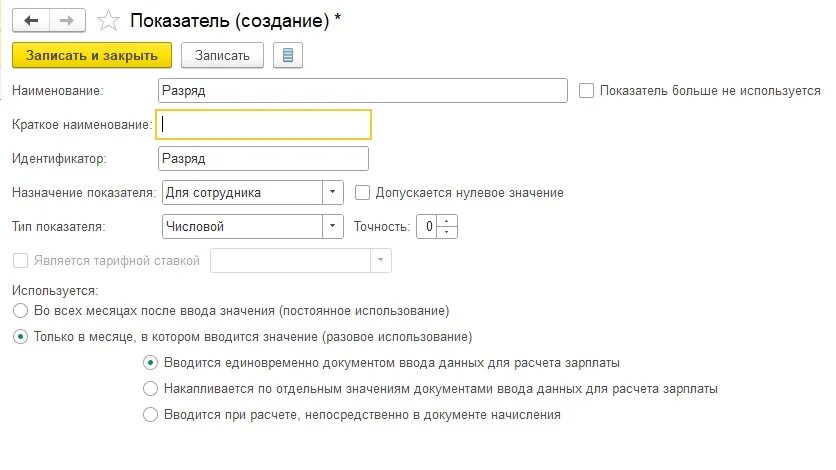Choose 'Вводится единовременно документом' radio option
836x470 pixels.
[x=151, y=362]
